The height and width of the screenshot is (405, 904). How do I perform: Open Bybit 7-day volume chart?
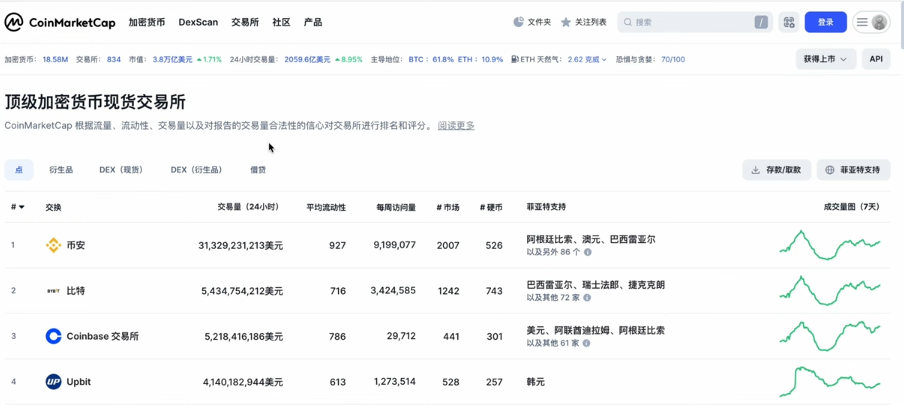(x=830, y=290)
